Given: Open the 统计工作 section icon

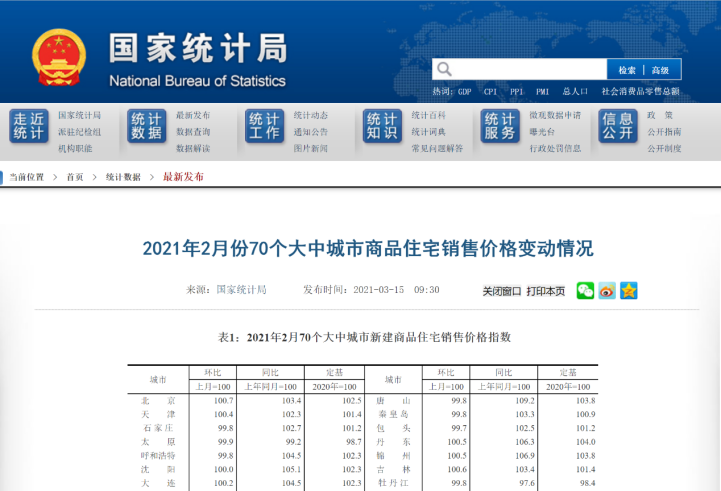Looking at the screenshot, I should [265, 127].
